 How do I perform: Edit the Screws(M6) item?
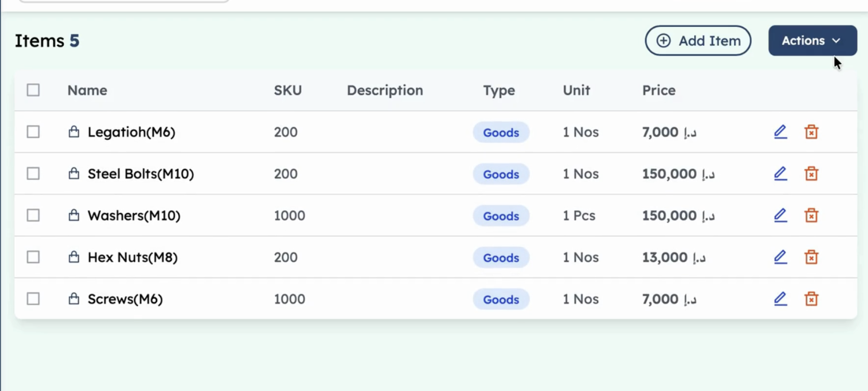pos(780,299)
